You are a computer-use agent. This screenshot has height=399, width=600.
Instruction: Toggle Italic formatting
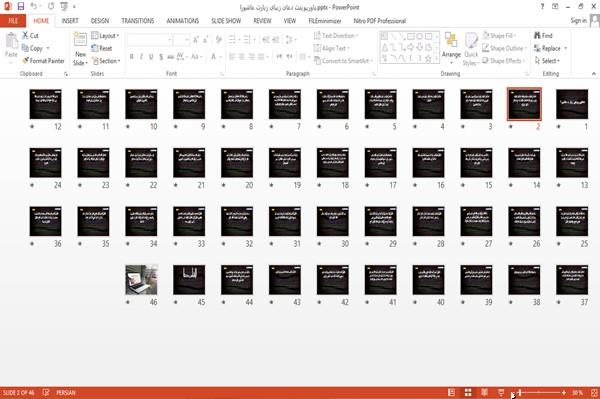click(141, 57)
